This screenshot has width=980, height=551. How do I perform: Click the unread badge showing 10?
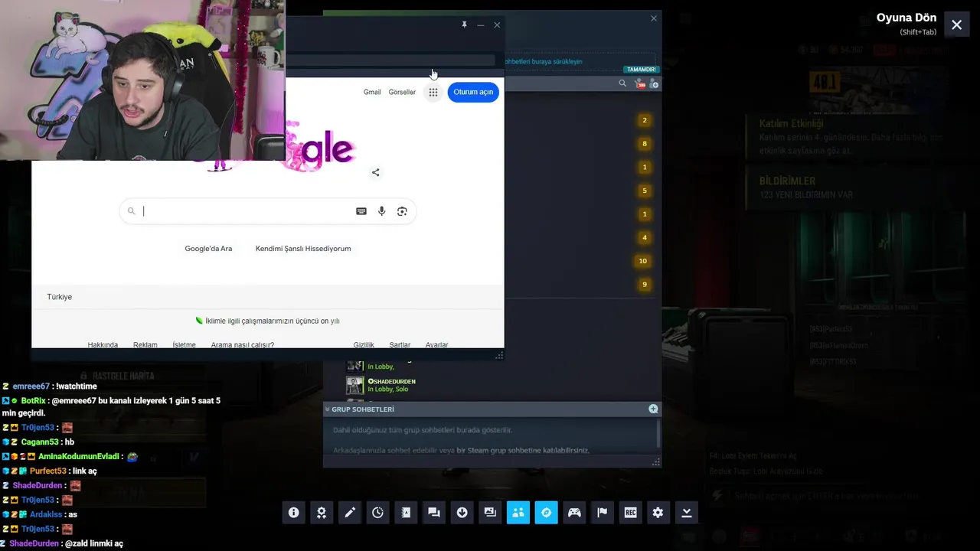click(x=643, y=261)
